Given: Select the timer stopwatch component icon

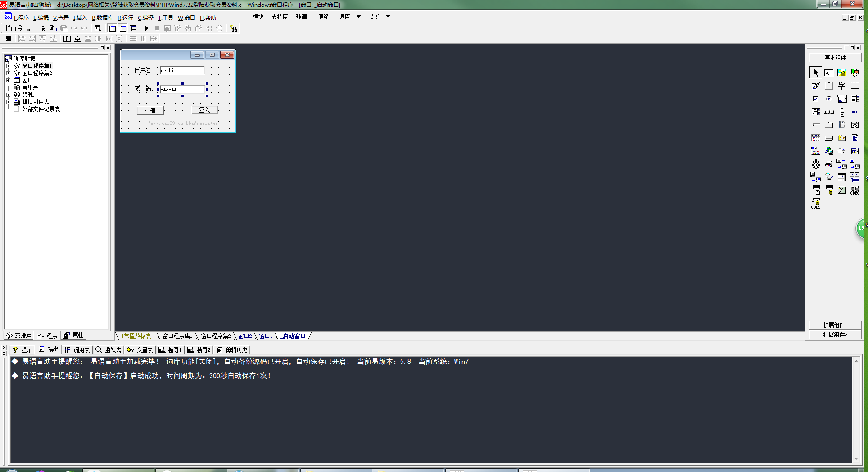Looking at the screenshot, I should [815, 164].
